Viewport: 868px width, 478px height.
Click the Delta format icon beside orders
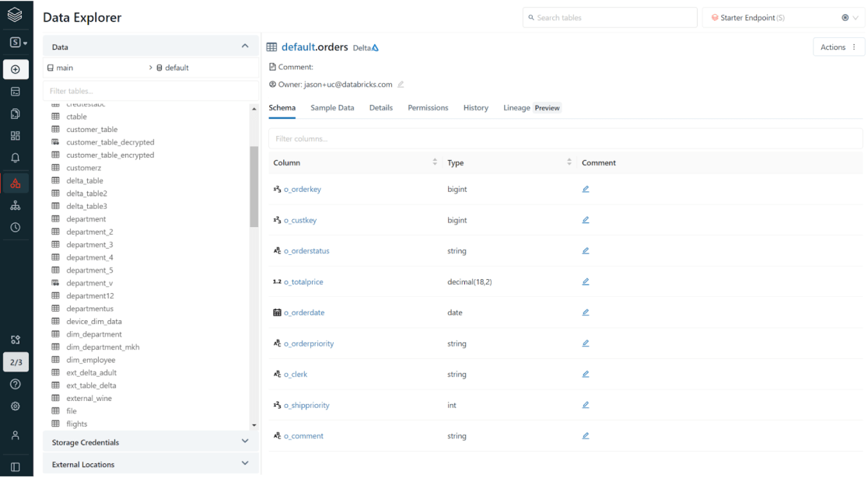(374, 47)
